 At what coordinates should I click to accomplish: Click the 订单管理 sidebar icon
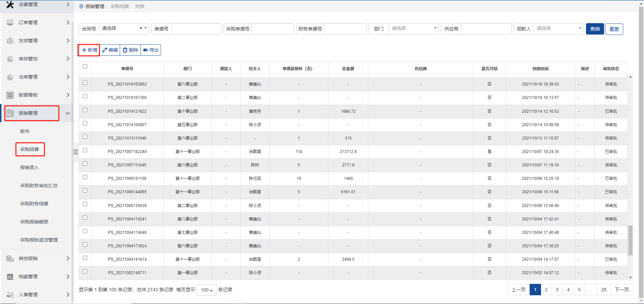[10, 22]
